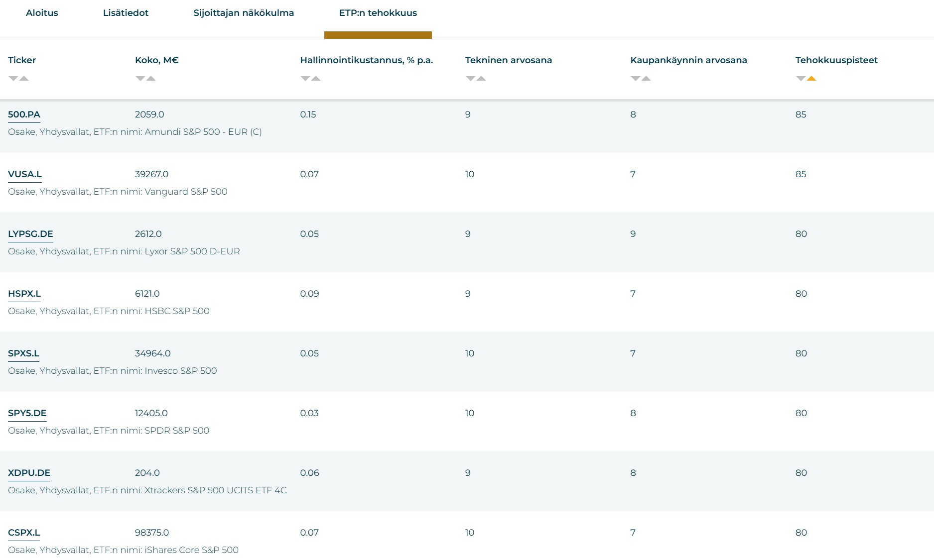Open XDPU.DE ticker link
Screen dimensions: 934x560
pos(29,473)
